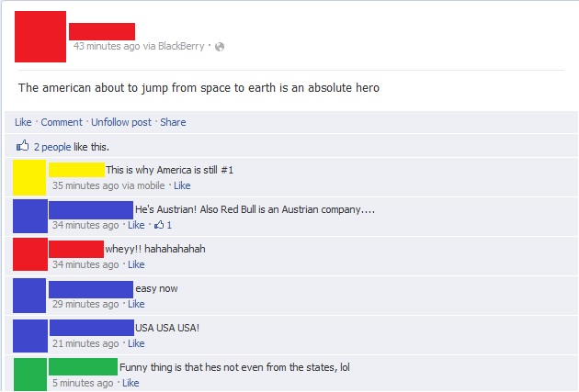Screen dimensions: 579x392
Task: Unfollow post via the action link
Action: point(121,122)
